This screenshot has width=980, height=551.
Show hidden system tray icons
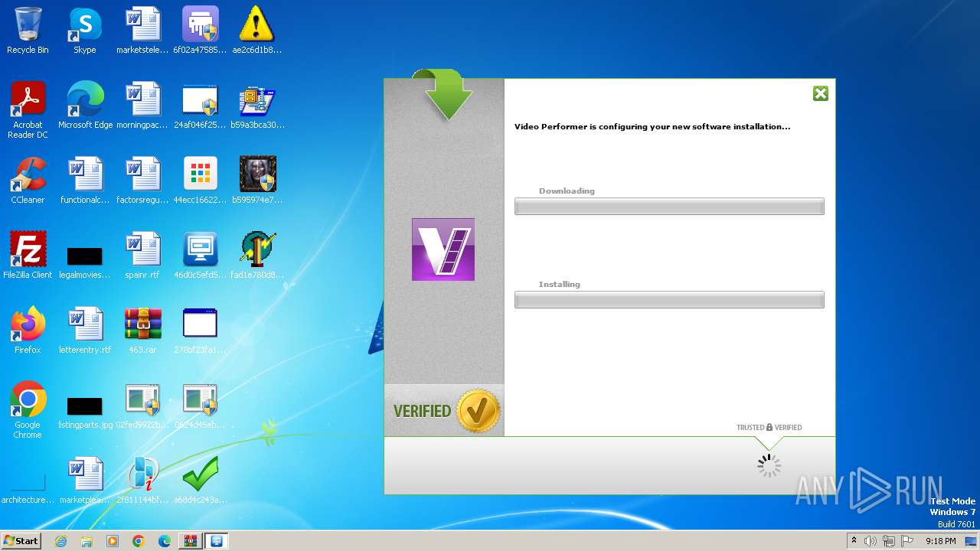854,541
